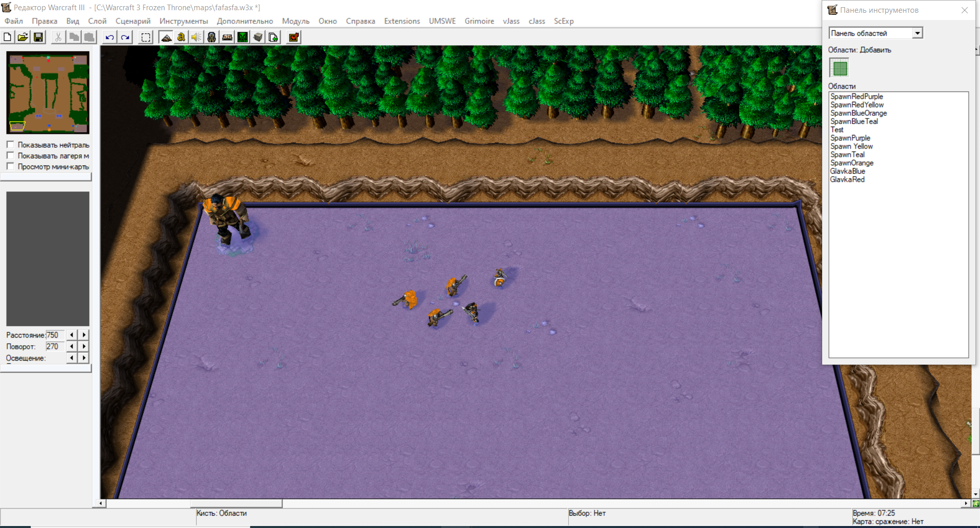Select the Spawn Yellow region

pos(851,146)
